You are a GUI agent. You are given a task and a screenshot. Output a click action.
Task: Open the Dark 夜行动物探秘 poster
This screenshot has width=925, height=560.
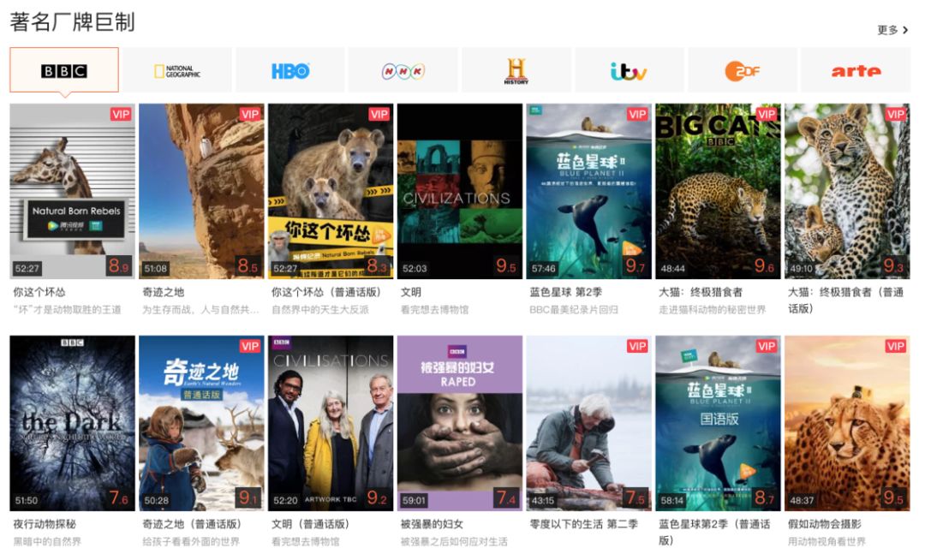click(73, 423)
